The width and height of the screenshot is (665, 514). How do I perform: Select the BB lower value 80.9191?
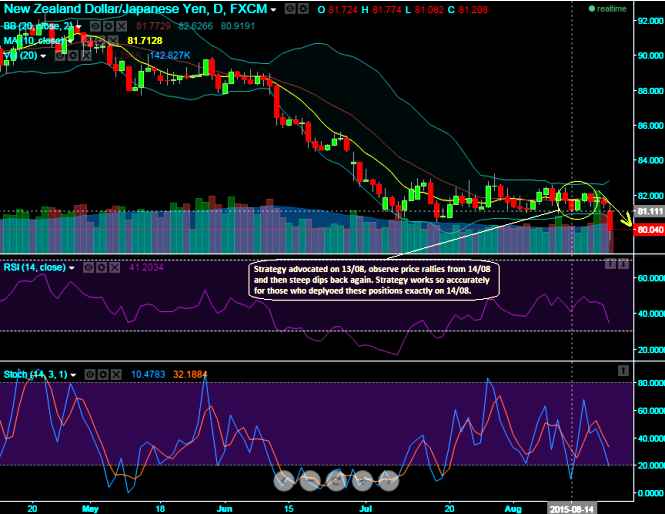click(x=238, y=26)
